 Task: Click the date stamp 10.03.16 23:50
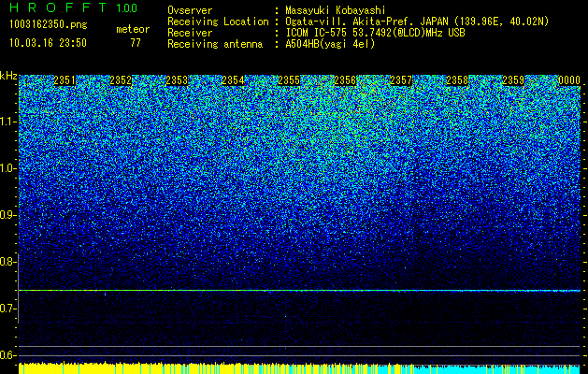tap(48, 43)
